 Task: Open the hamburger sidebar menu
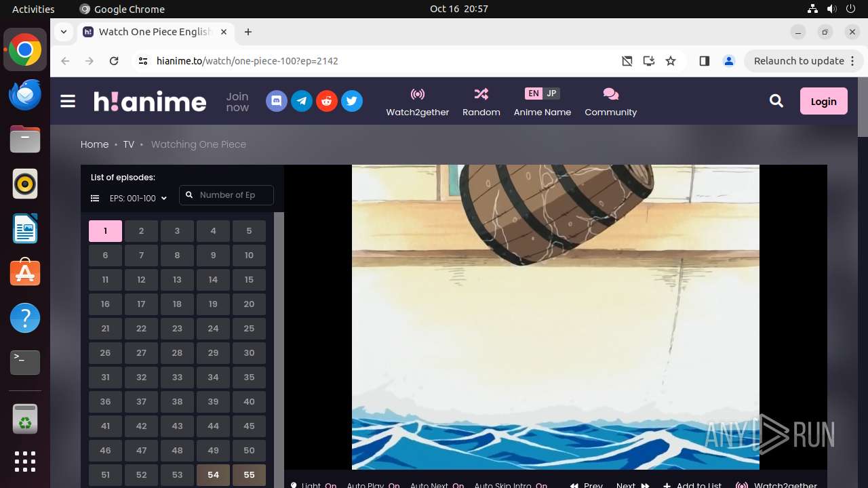[68, 101]
